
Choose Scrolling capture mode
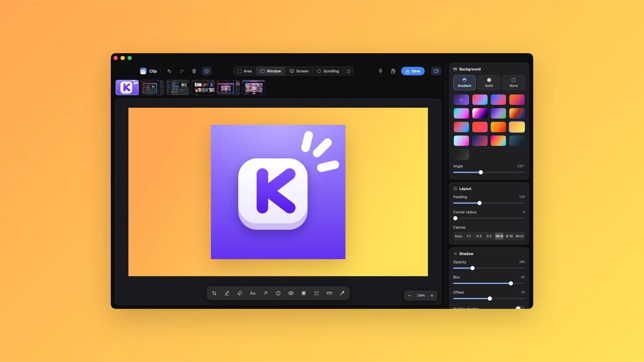[x=328, y=71]
